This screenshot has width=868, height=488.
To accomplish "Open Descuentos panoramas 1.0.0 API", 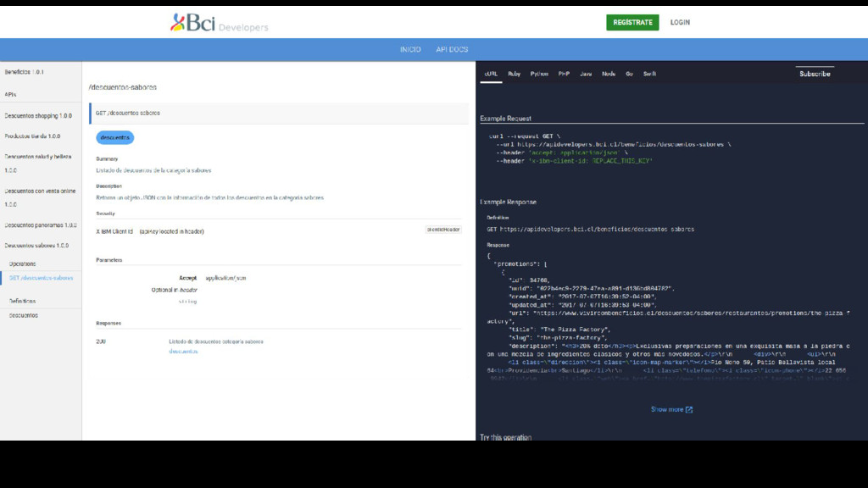I will 41,225.
